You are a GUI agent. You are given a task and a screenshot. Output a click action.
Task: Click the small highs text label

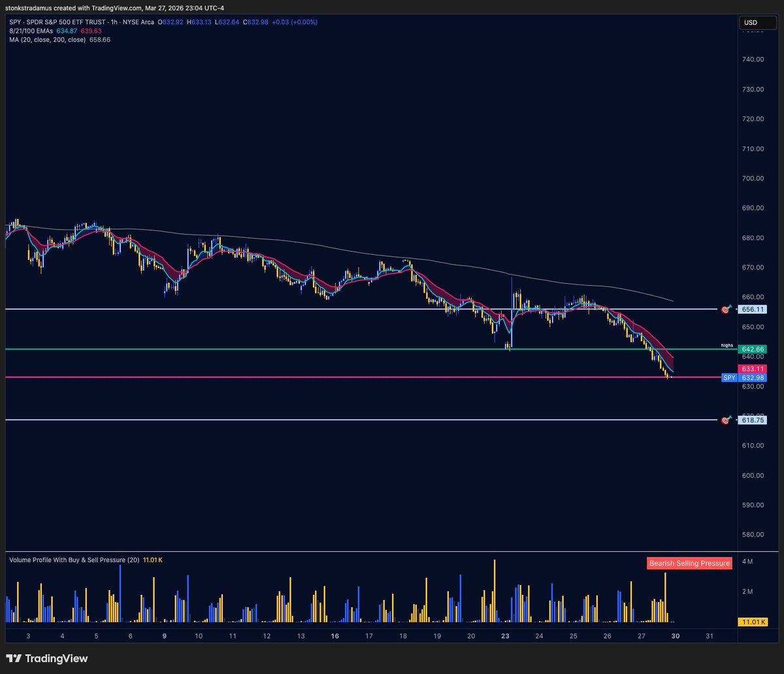coord(727,345)
